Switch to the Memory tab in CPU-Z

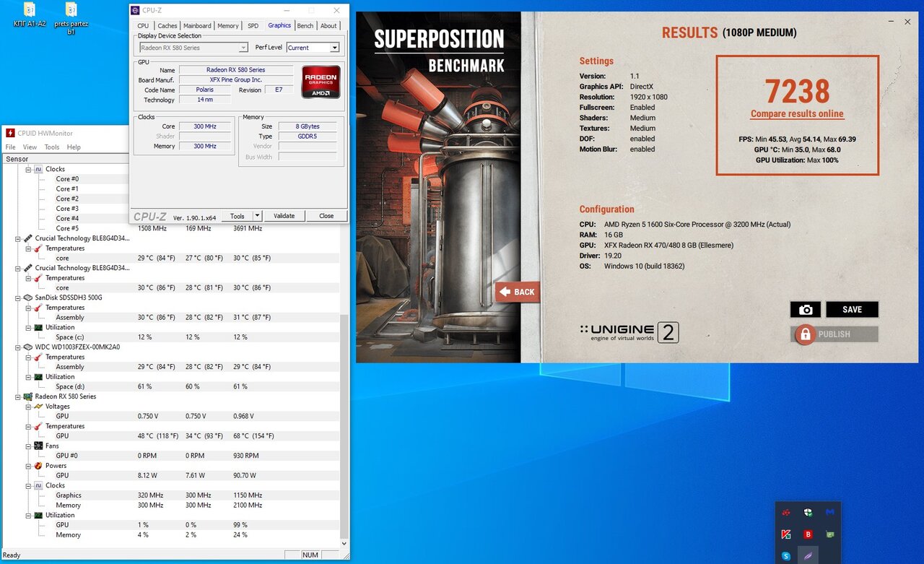coord(228,25)
